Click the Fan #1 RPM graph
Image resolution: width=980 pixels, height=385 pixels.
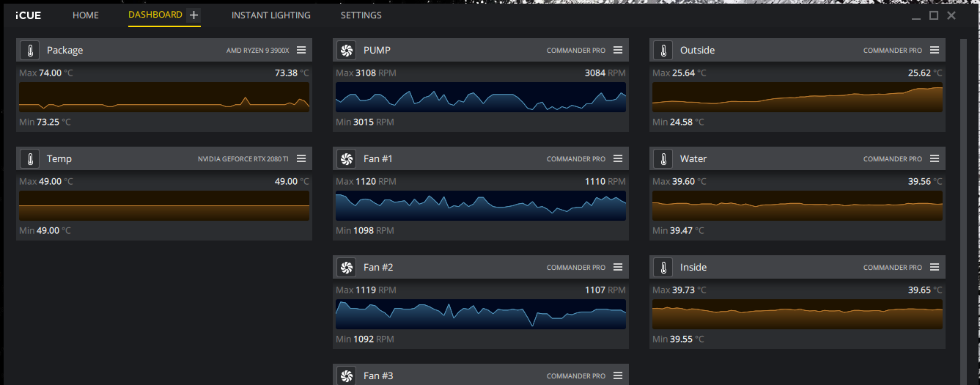[x=481, y=205]
